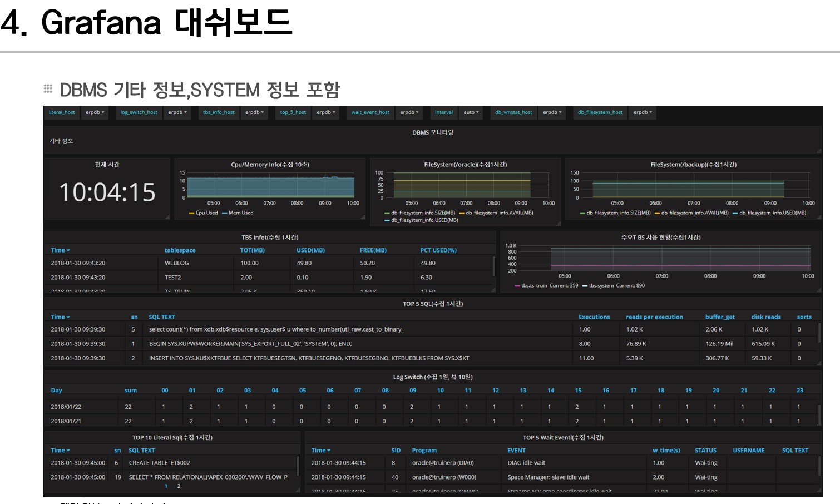Click the TBS Info table scrollbar
The image size is (840, 504).
[x=493, y=266]
